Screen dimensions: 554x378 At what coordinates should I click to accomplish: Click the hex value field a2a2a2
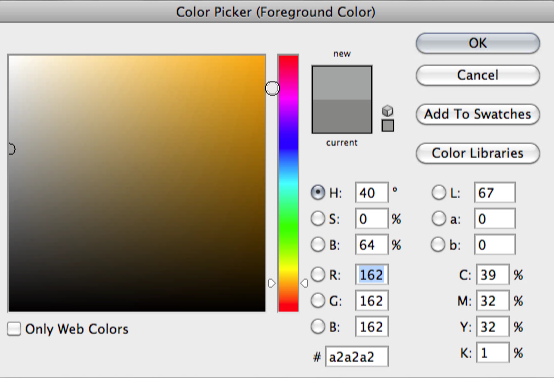[357, 357]
